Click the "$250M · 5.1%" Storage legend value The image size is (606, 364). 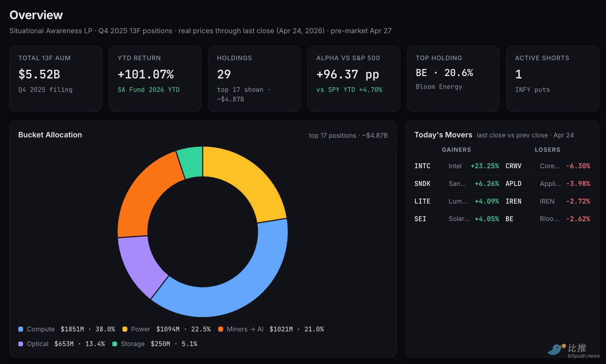pyautogui.click(x=174, y=344)
